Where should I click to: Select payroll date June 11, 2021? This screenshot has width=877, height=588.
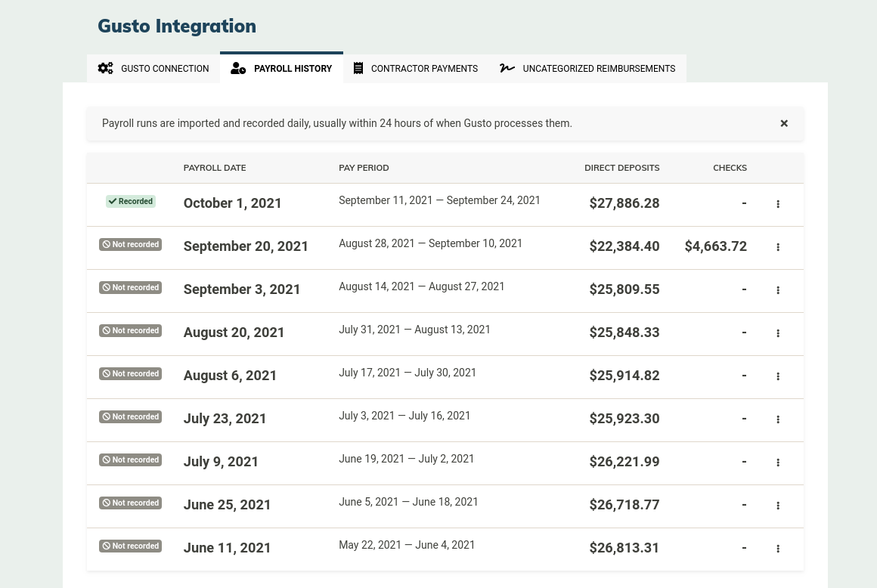click(227, 548)
